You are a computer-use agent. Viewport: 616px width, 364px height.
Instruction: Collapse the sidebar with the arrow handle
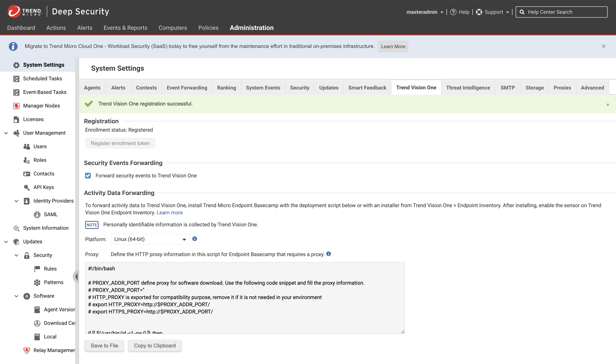[x=76, y=276]
